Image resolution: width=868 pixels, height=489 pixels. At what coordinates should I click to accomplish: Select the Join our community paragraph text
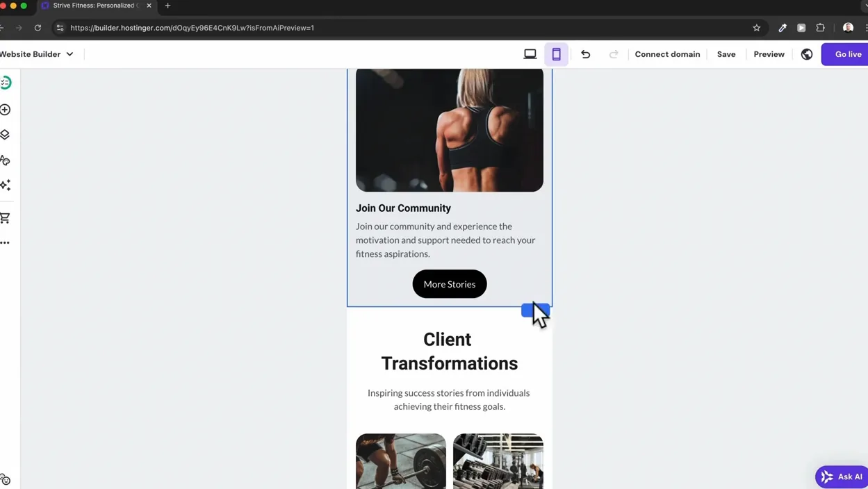445,240
